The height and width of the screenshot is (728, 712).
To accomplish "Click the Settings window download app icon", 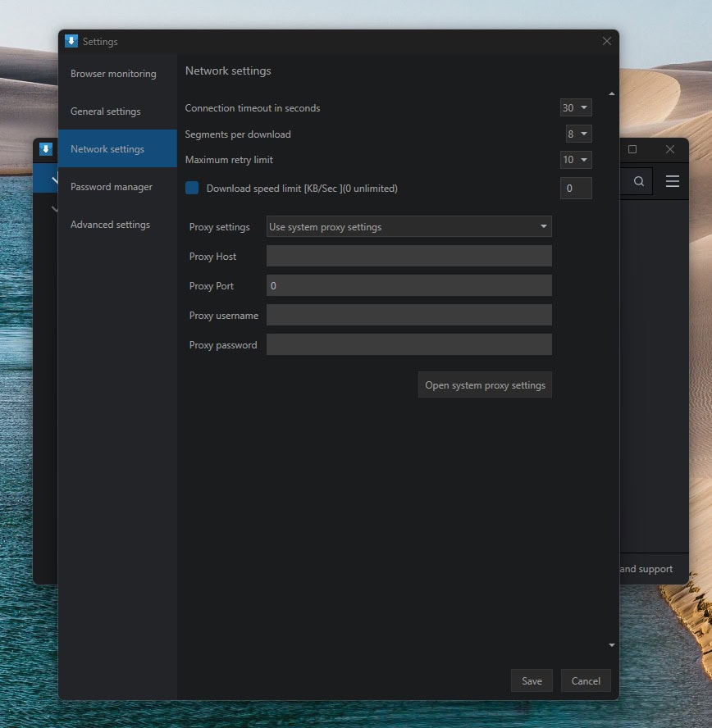I will [71, 41].
